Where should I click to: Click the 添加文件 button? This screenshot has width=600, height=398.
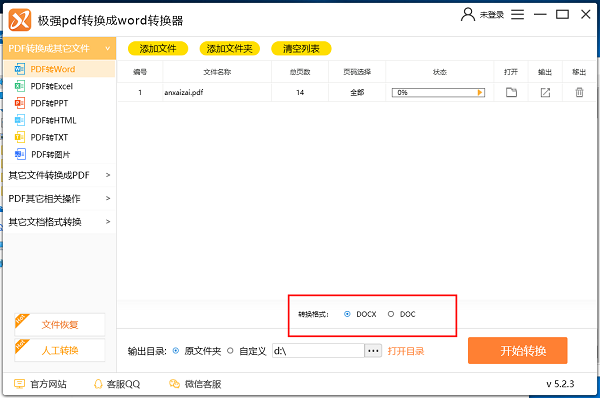tap(158, 49)
